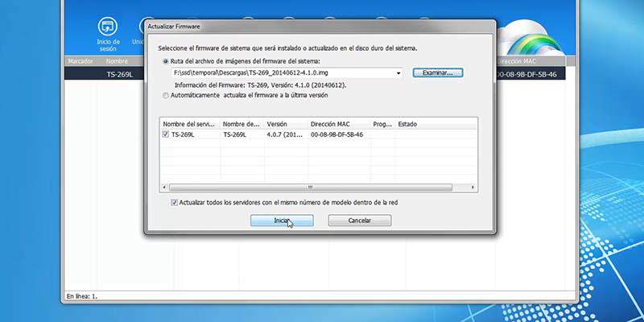The image size is (644, 322).
Task: Click the Inicio de sesión icon
Action: click(108, 27)
